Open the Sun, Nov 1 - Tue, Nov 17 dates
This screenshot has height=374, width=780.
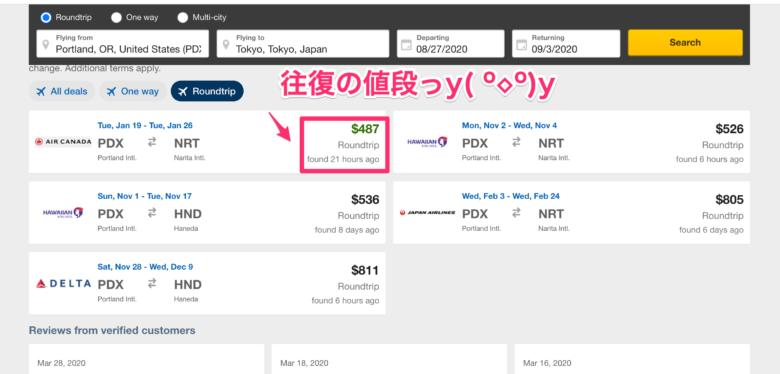pos(145,196)
